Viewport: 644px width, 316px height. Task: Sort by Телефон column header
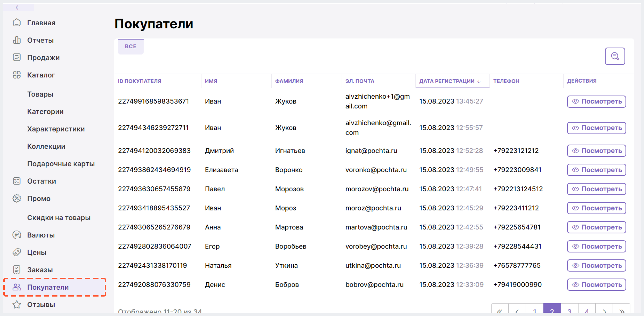coord(506,81)
